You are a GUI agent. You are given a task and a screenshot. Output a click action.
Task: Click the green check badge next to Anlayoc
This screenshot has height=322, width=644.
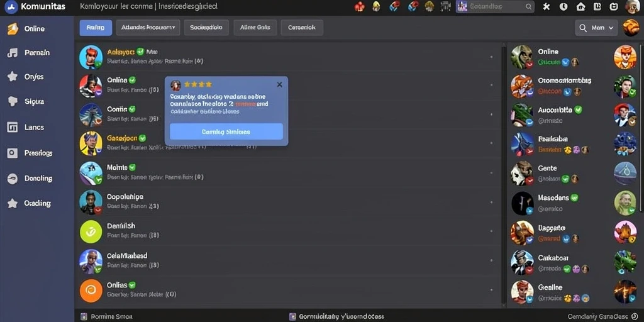coord(140,52)
